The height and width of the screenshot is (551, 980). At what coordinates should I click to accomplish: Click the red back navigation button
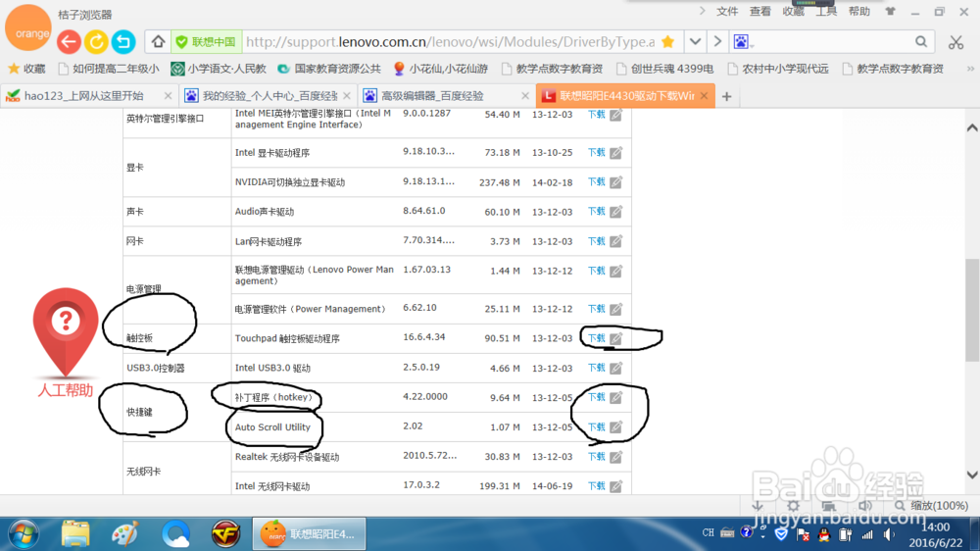click(x=69, y=42)
